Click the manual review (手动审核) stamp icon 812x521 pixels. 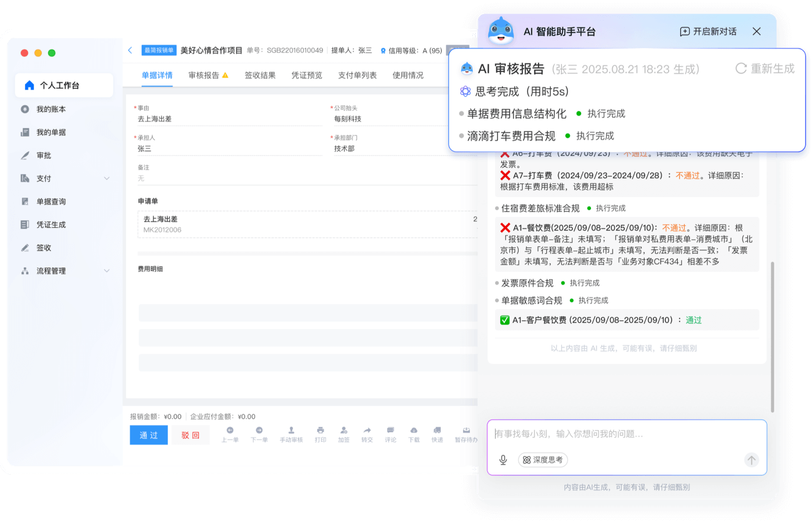pyautogui.click(x=291, y=431)
